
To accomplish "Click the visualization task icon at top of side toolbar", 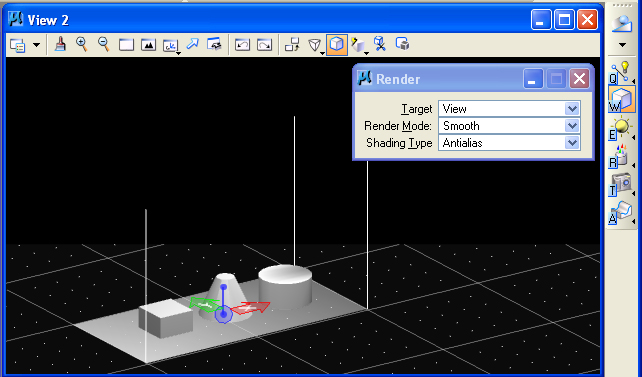I will pyautogui.click(x=622, y=24).
